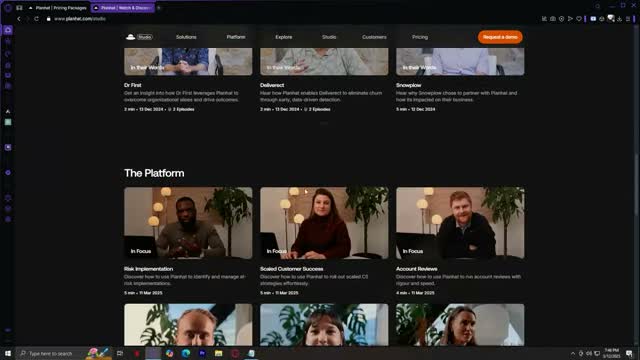Click the snapshot camera icon in the address bar

(553, 19)
